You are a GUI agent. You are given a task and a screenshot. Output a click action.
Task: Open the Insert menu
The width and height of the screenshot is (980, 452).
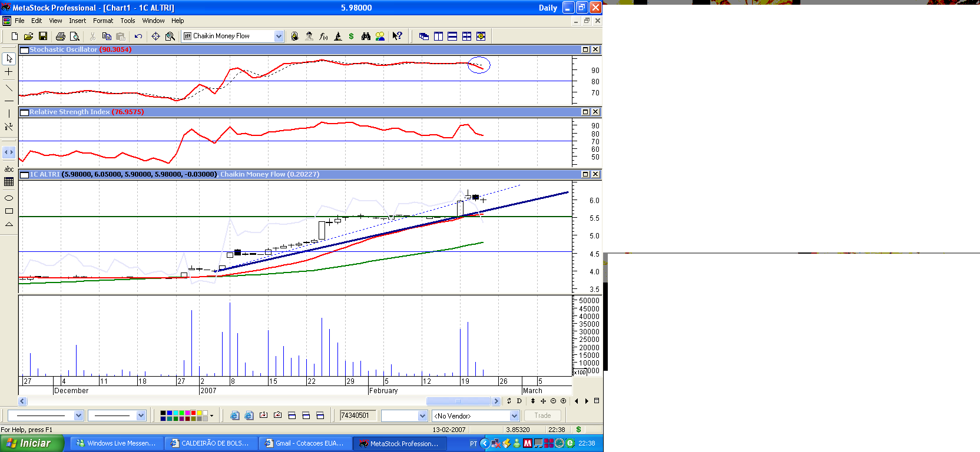77,21
